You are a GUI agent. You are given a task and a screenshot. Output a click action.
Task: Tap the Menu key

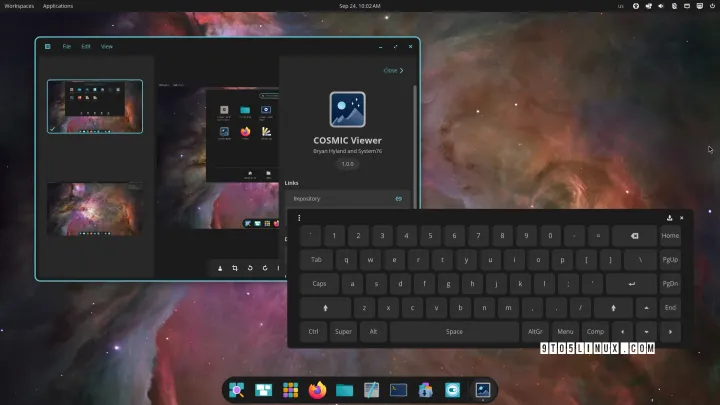click(x=565, y=332)
